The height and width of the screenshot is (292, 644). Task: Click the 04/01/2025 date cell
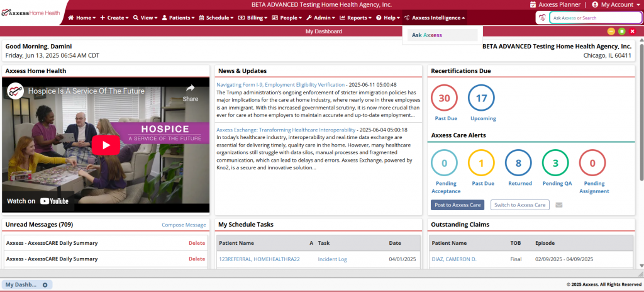[x=402, y=259]
